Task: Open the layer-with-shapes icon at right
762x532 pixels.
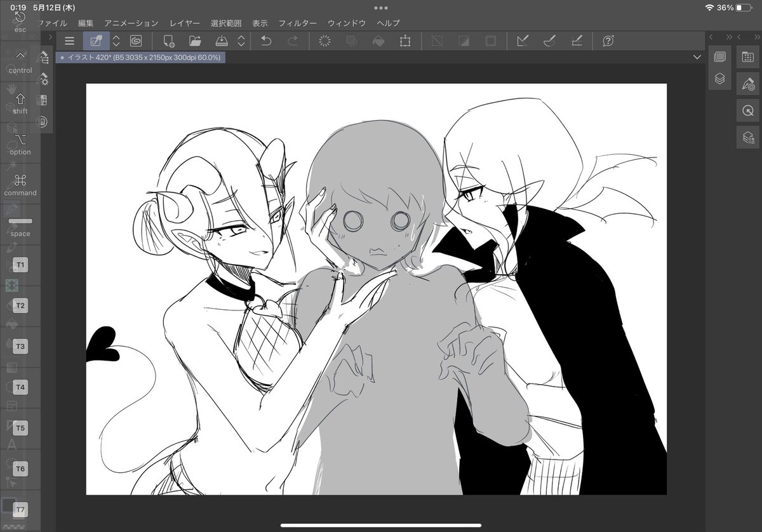Action: tap(747, 136)
